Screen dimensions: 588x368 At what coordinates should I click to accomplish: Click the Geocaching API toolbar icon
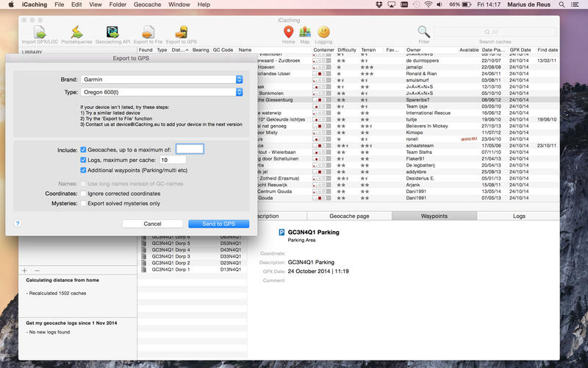(x=112, y=32)
